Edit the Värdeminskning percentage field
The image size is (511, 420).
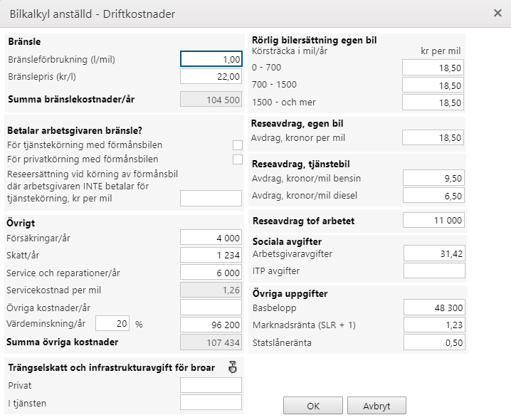(x=112, y=323)
